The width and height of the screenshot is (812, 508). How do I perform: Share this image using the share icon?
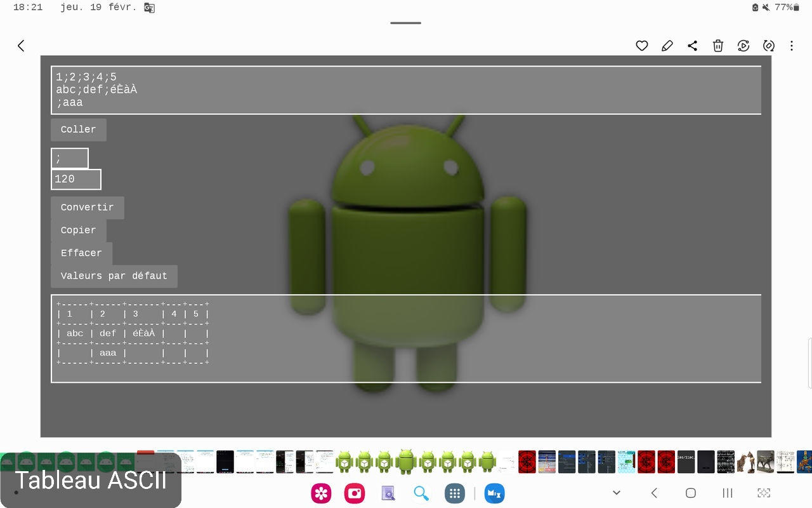click(692, 46)
